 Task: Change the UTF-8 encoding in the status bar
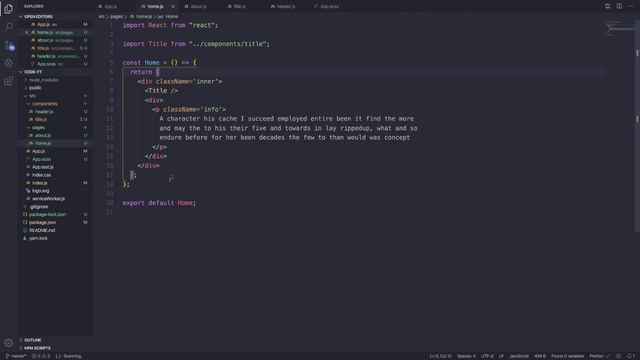click(487, 356)
